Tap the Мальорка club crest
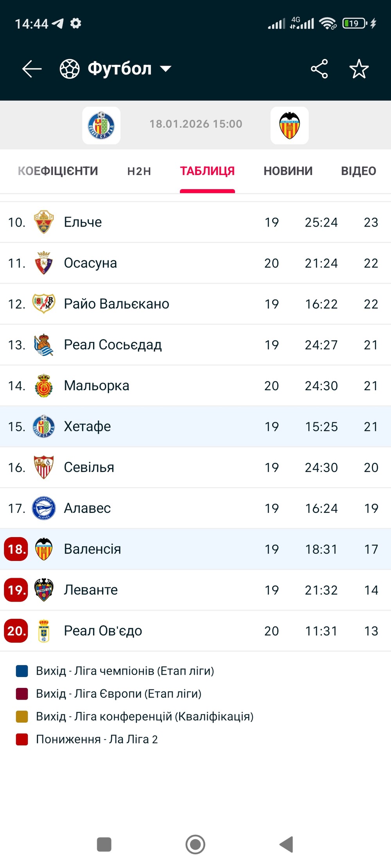 coord(44,386)
